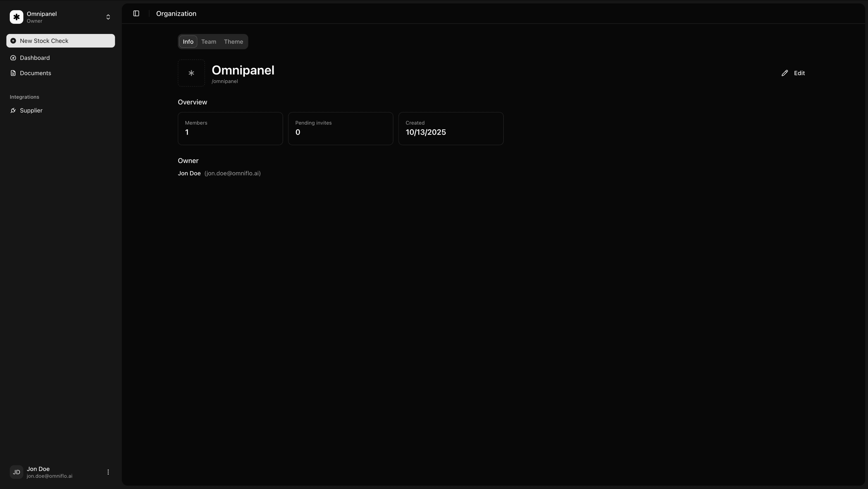Switch to the Theme tab
868x489 pixels.
pos(233,42)
